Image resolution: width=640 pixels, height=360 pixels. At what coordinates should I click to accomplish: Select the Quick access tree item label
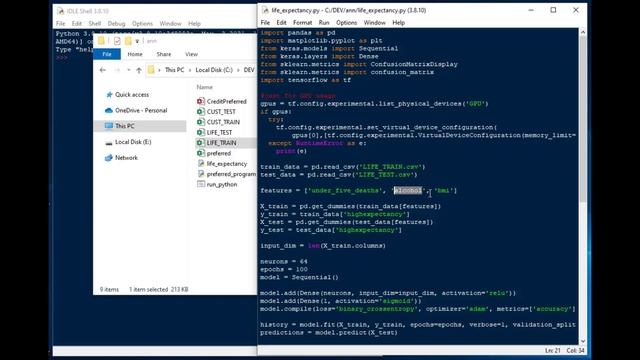coord(132,95)
